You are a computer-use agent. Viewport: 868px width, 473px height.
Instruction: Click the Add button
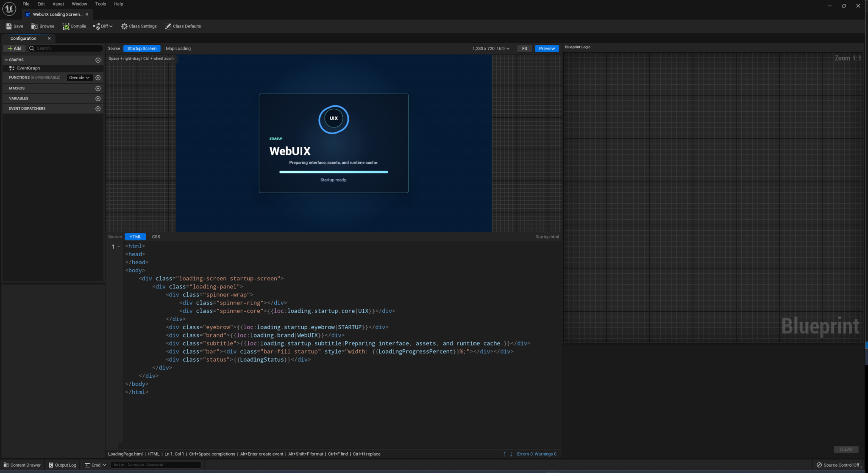click(x=14, y=48)
